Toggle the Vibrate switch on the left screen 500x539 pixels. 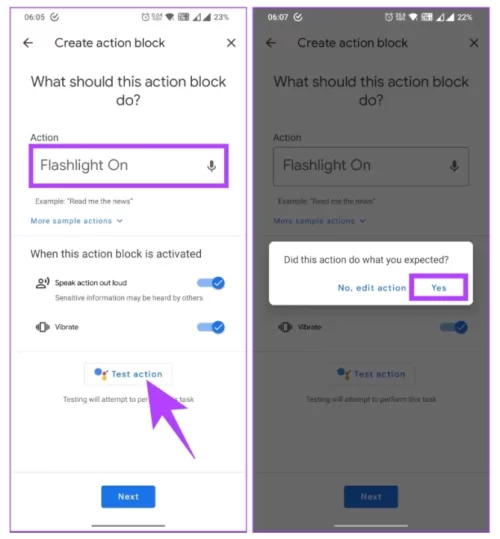click(x=211, y=327)
